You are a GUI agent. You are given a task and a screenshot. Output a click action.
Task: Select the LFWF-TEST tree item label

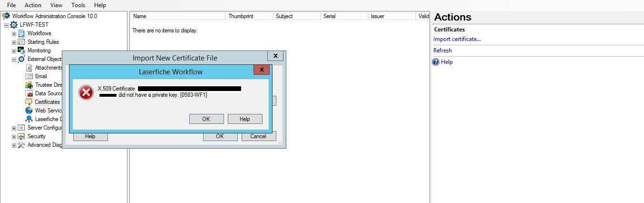click(34, 25)
